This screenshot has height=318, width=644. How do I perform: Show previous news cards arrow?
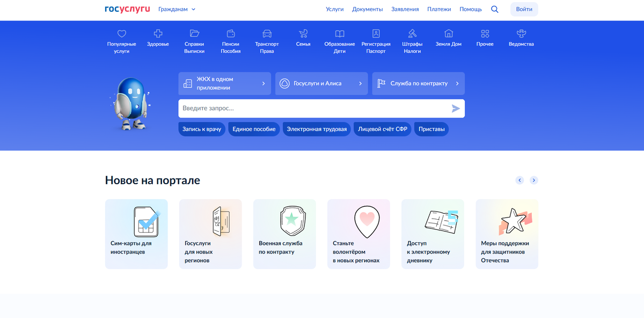click(519, 180)
